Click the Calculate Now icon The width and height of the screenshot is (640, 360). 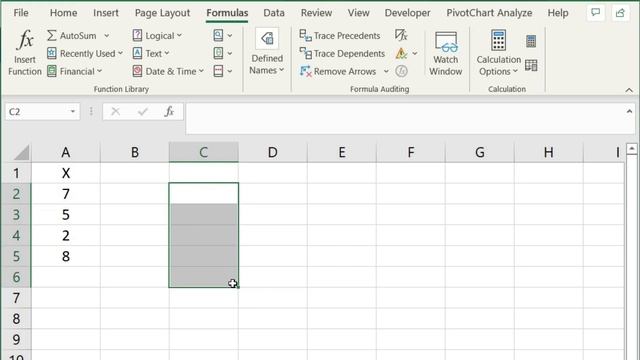pos(531,41)
